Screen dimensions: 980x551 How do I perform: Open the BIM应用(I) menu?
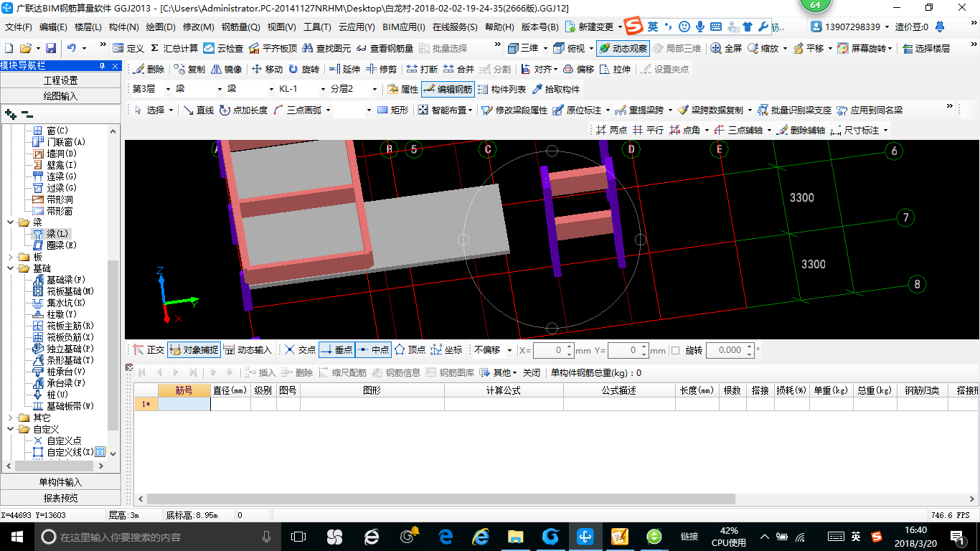tap(403, 27)
